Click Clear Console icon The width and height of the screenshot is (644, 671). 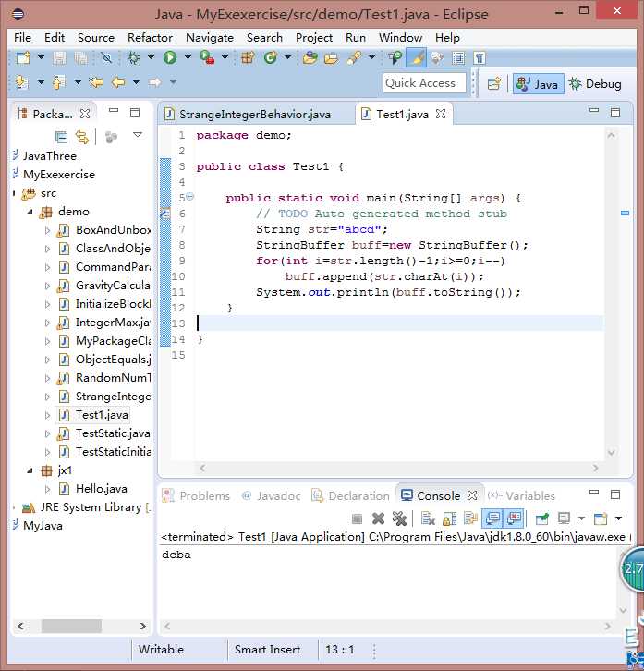pos(428,518)
